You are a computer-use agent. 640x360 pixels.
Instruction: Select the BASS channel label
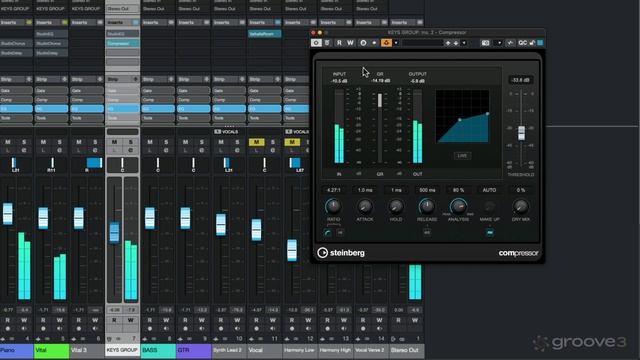(158, 350)
